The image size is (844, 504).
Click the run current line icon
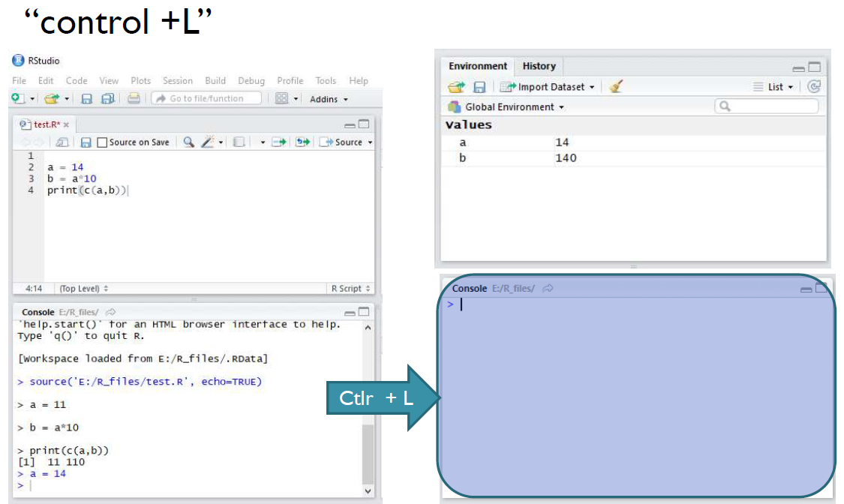point(279,142)
